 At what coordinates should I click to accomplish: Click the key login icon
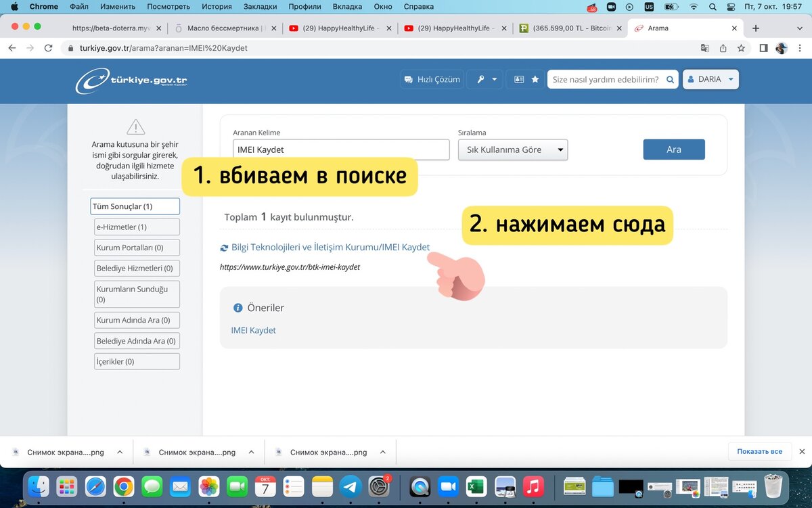[481, 79]
